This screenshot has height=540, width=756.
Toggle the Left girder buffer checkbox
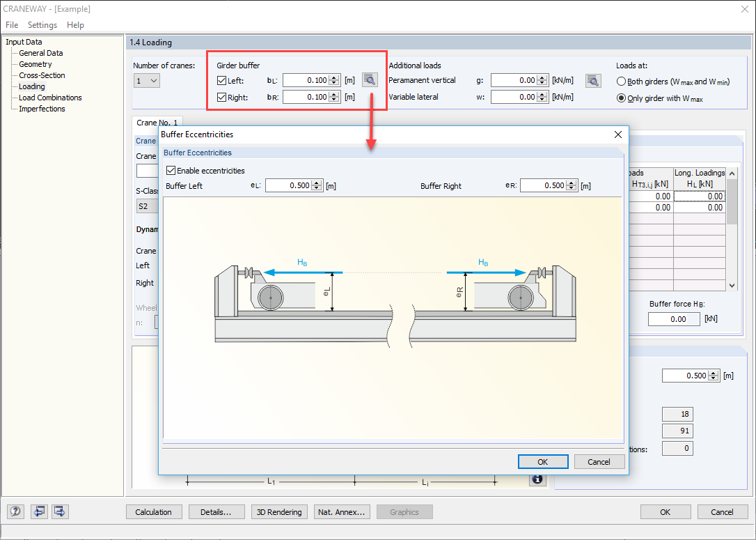click(222, 81)
